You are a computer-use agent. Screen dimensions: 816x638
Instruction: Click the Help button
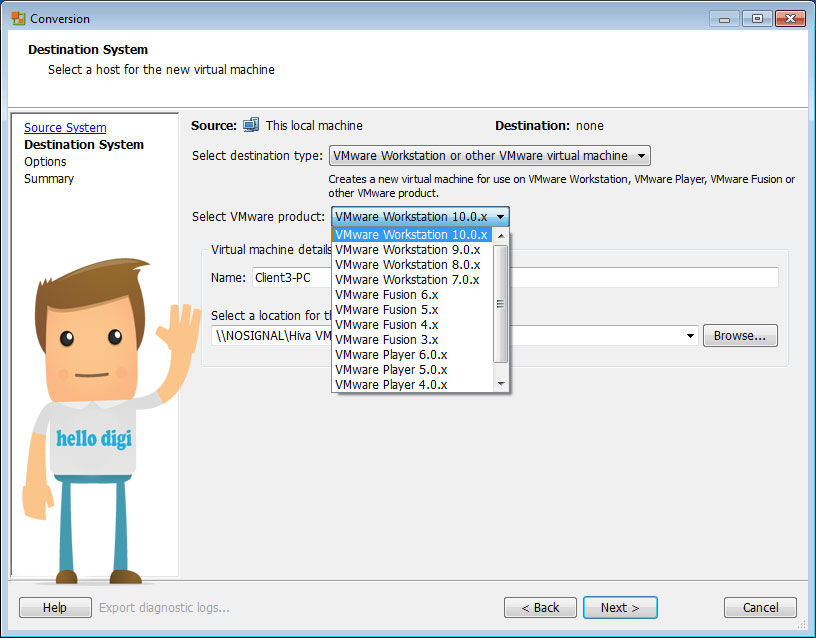point(55,607)
